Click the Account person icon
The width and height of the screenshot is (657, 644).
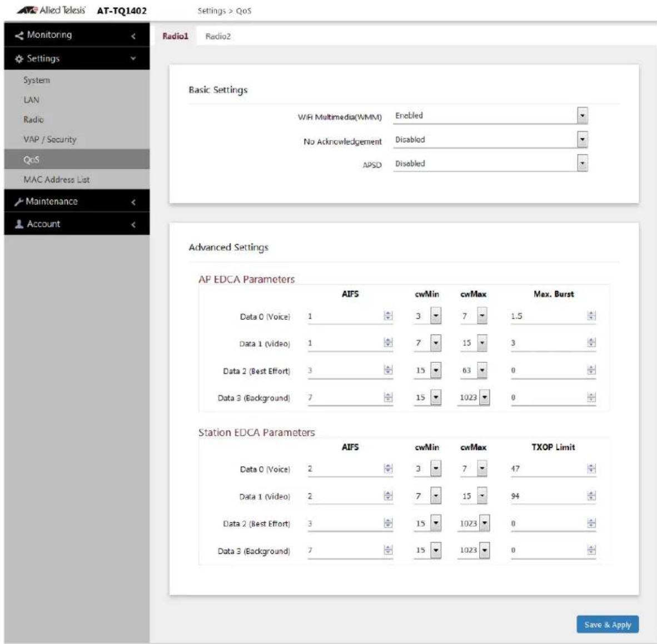[x=19, y=224]
